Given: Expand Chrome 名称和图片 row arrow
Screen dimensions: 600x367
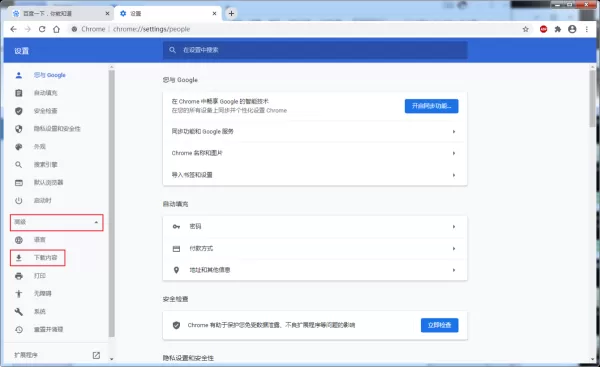Looking at the screenshot, I should coord(454,153).
